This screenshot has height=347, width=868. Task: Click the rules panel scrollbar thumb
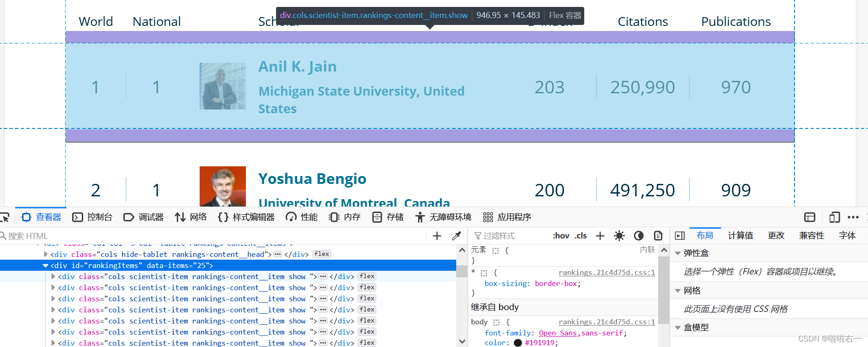[664, 289]
